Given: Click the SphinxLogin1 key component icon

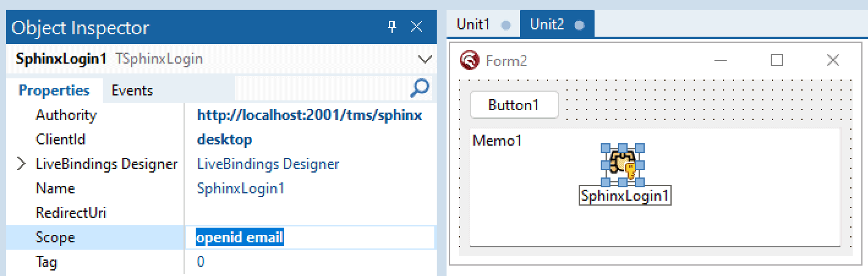Looking at the screenshot, I should [x=623, y=165].
